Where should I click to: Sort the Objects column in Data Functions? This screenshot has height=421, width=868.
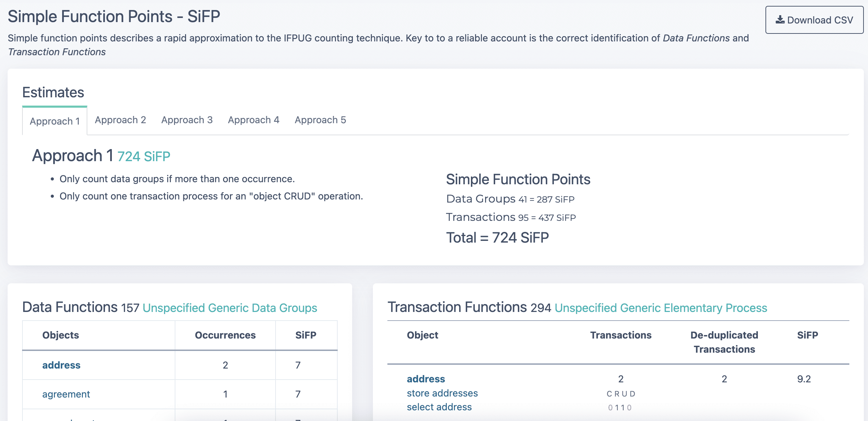pyautogui.click(x=61, y=335)
